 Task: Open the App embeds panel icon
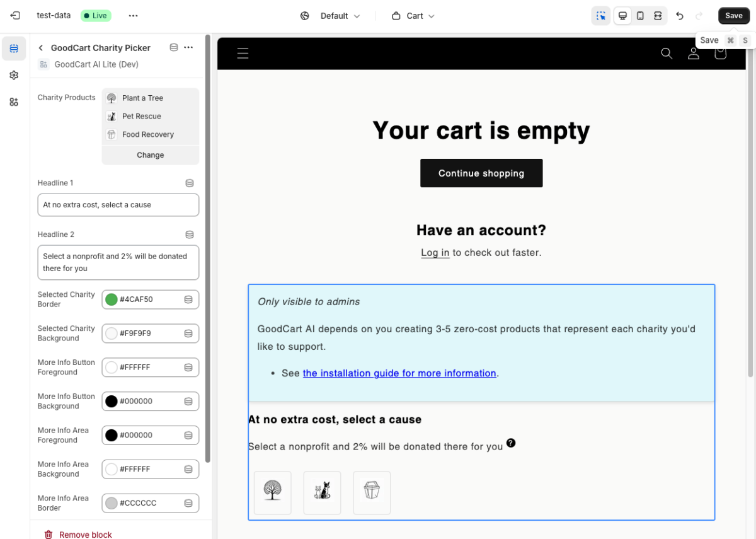pyautogui.click(x=13, y=101)
